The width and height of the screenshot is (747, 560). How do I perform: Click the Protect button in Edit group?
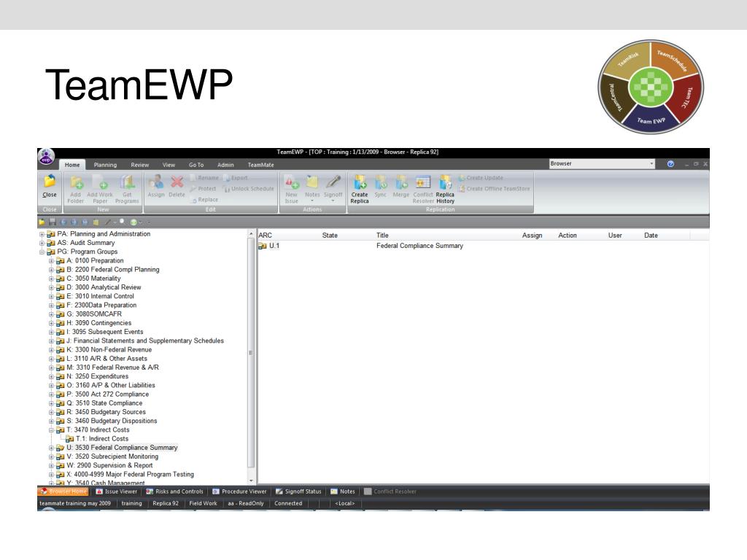pos(204,189)
